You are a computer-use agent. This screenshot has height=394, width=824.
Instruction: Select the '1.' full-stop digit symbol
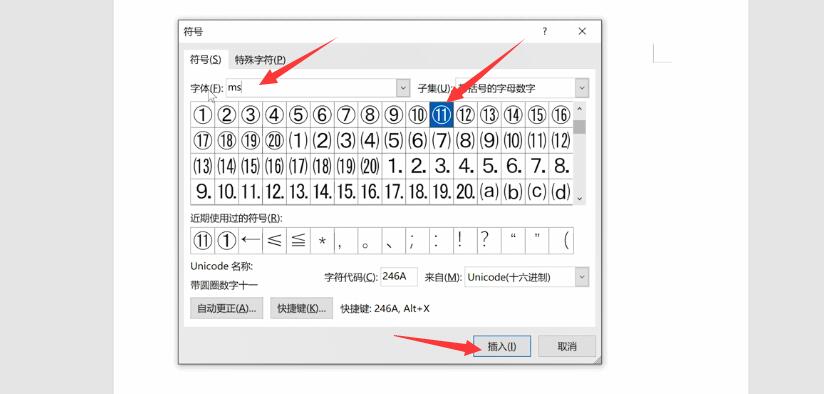pyautogui.click(x=394, y=166)
